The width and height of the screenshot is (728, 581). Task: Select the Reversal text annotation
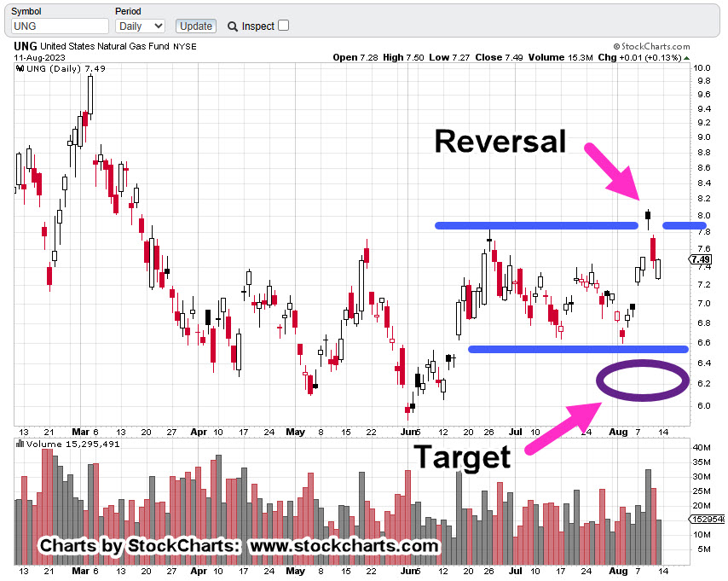click(500, 142)
